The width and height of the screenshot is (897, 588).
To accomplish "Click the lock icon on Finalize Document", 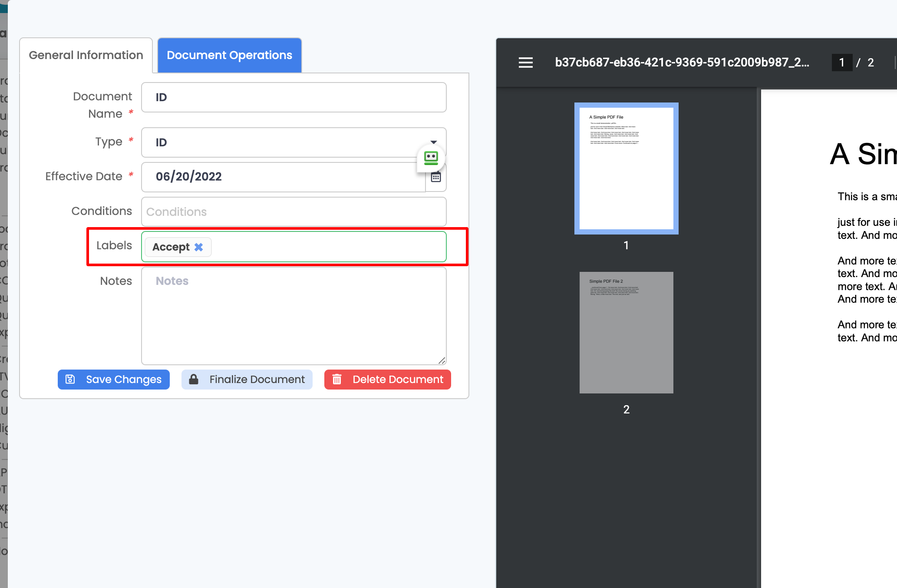I will (194, 380).
